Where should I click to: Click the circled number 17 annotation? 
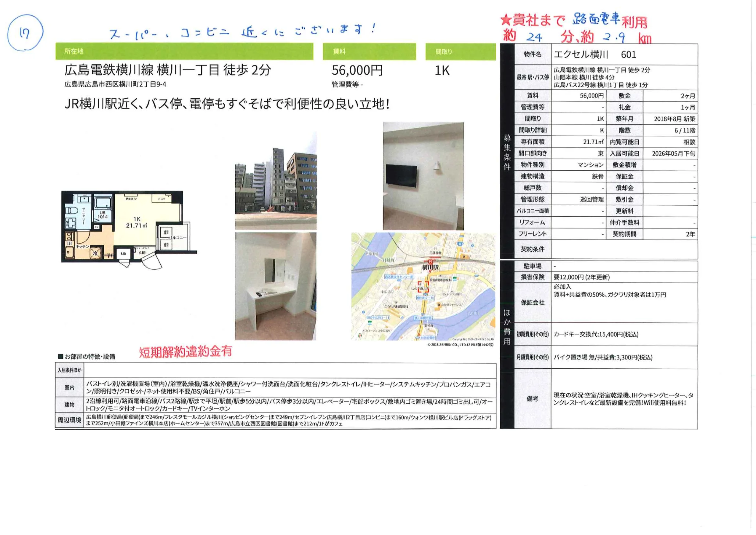(x=25, y=33)
